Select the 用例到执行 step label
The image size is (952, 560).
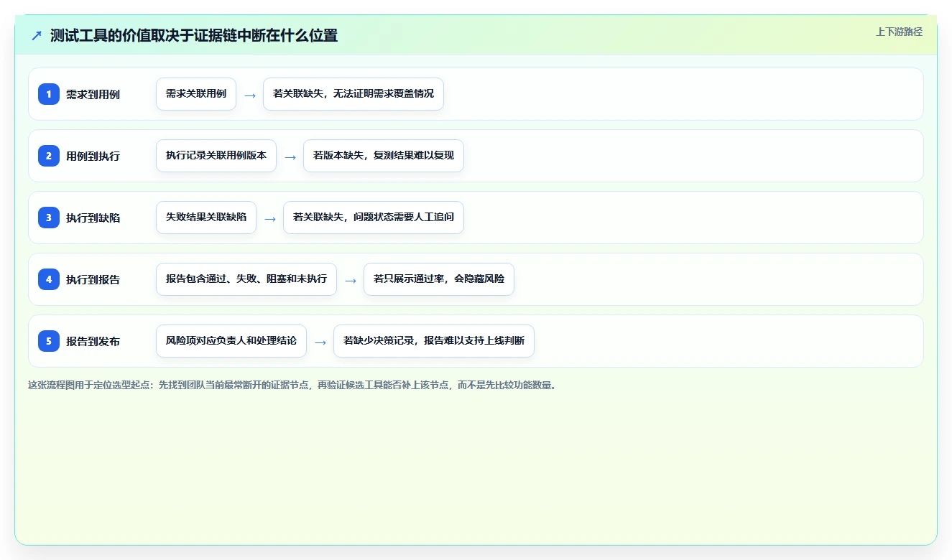(93, 156)
